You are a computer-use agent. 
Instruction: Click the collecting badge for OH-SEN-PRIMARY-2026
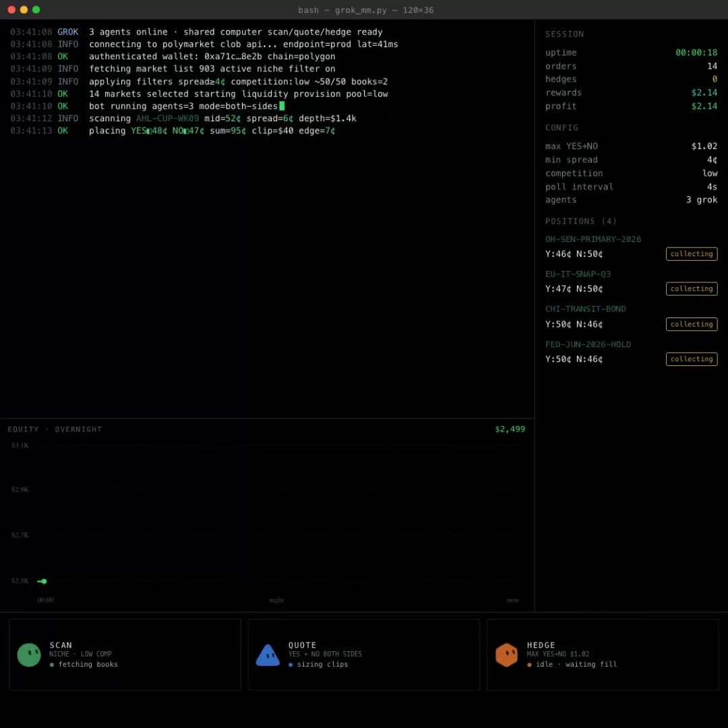point(692,254)
